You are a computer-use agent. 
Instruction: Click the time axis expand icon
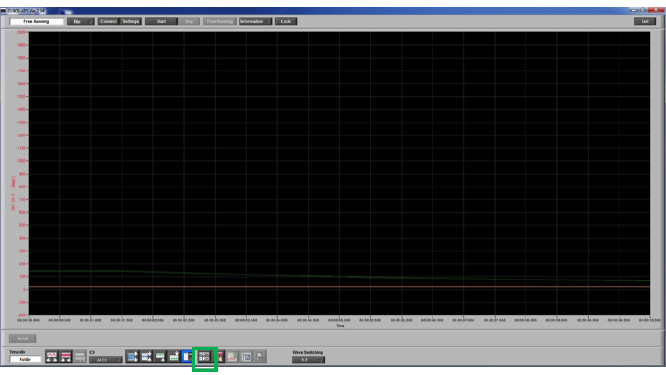pyautogui.click(x=51, y=357)
